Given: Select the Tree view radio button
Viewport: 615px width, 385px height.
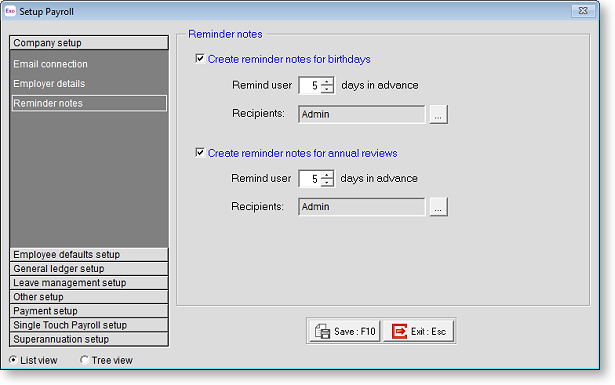Looking at the screenshot, I should [84, 360].
